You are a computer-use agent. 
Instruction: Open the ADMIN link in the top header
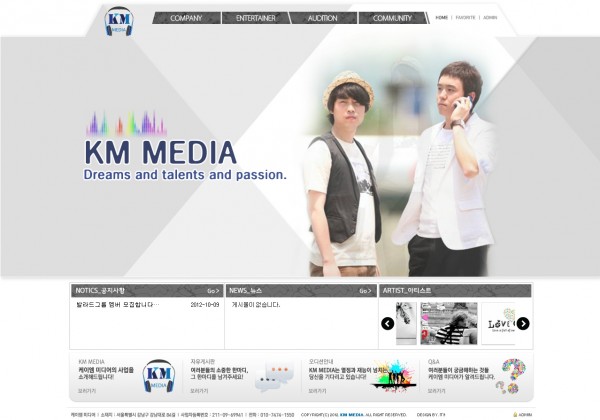(489, 18)
